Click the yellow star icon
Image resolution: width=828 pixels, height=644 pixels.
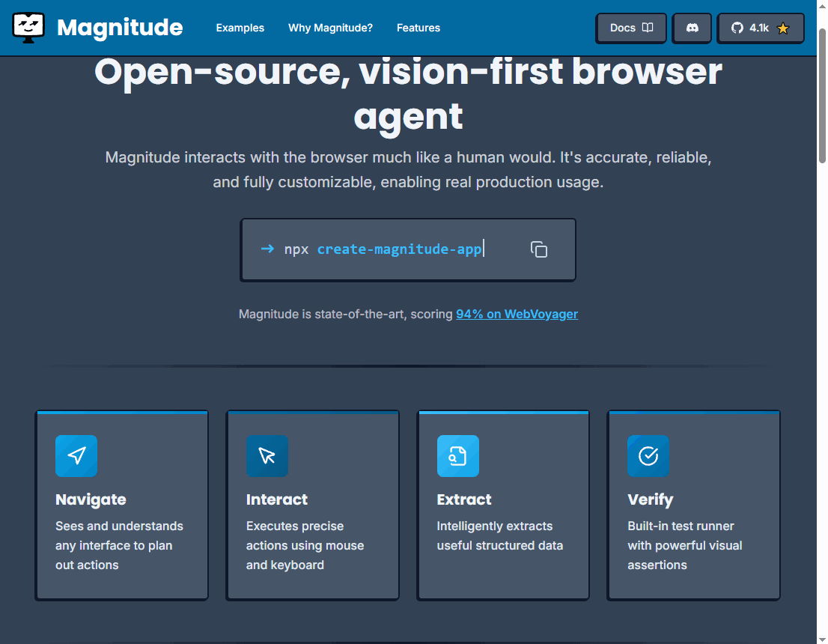click(783, 28)
